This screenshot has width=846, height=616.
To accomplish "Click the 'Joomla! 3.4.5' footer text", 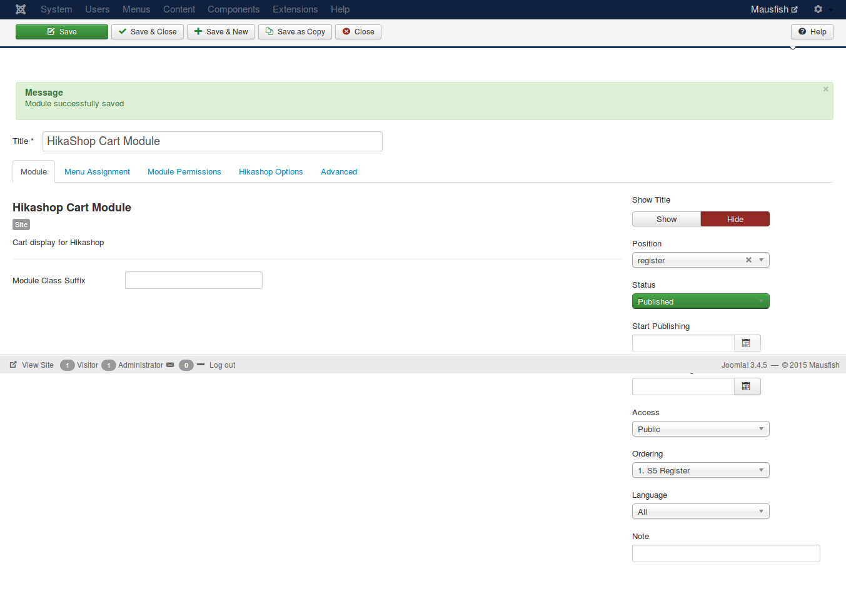I will click(744, 365).
